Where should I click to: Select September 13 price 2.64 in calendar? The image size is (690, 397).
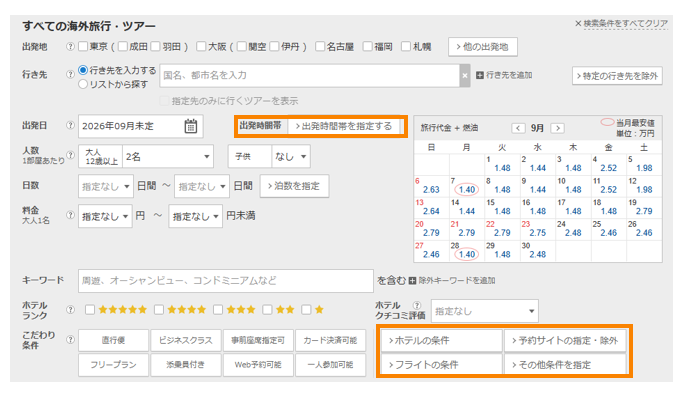coord(431,211)
